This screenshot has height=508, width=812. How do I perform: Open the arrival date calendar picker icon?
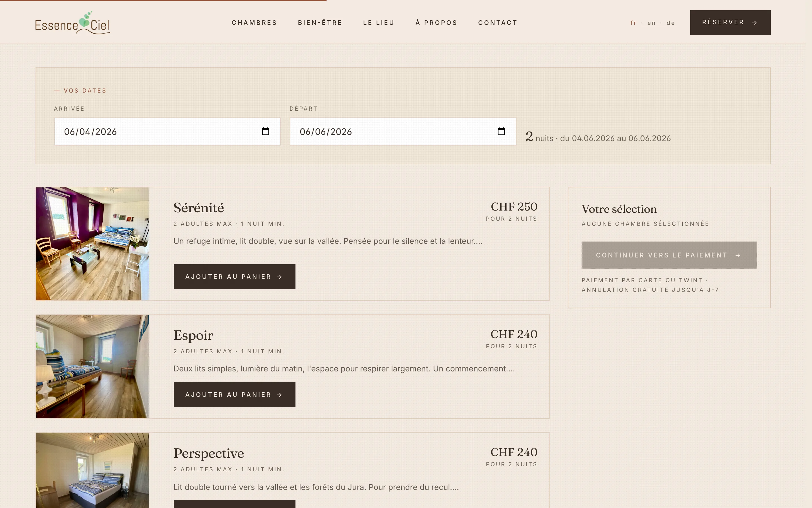tap(265, 131)
